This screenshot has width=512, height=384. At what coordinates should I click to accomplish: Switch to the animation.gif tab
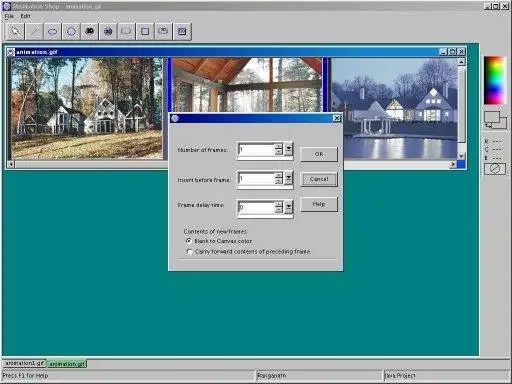(67, 364)
